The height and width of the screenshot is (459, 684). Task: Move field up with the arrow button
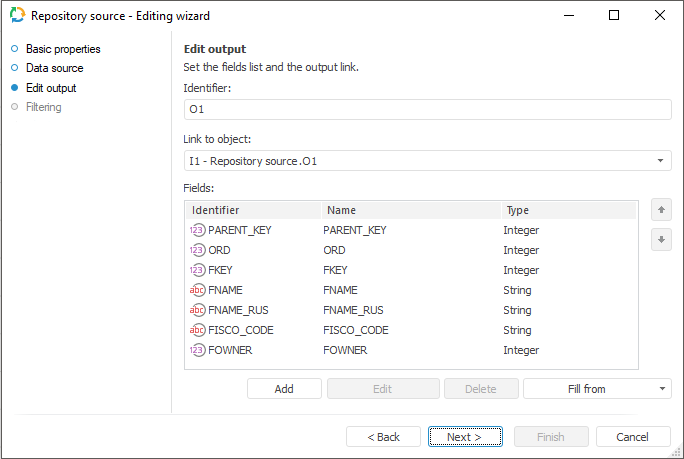tap(660, 210)
